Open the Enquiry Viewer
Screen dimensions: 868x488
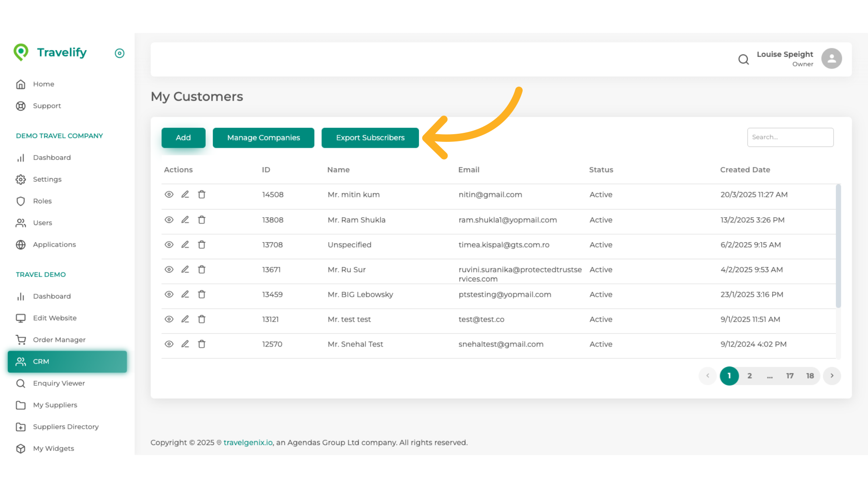point(59,383)
